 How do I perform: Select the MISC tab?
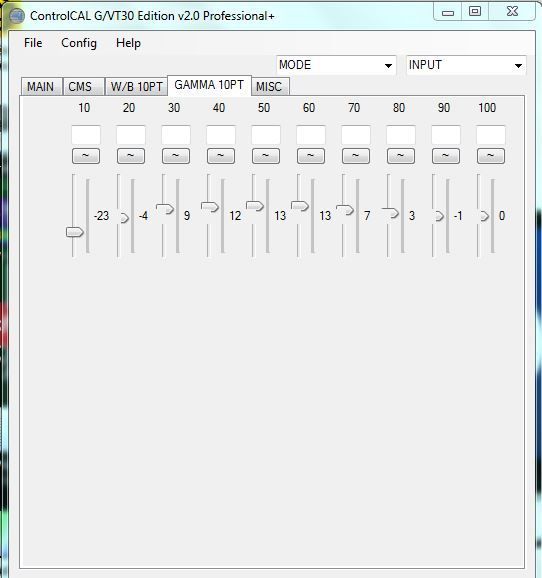point(270,87)
